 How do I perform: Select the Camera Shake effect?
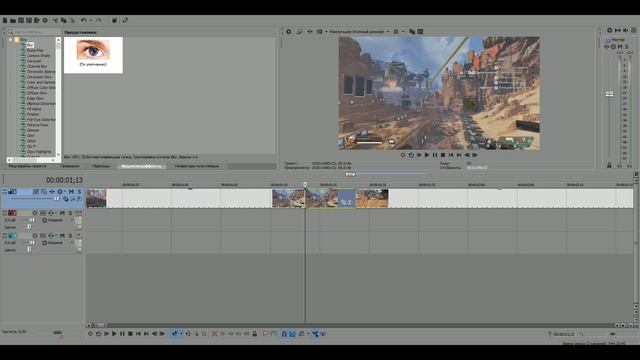pos(38,56)
